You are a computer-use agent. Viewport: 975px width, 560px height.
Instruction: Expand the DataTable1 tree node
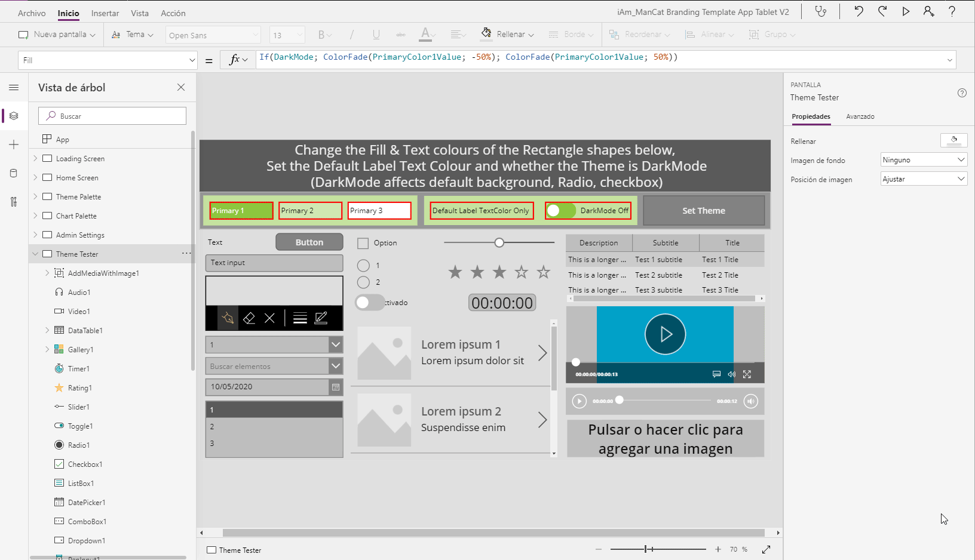47,330
